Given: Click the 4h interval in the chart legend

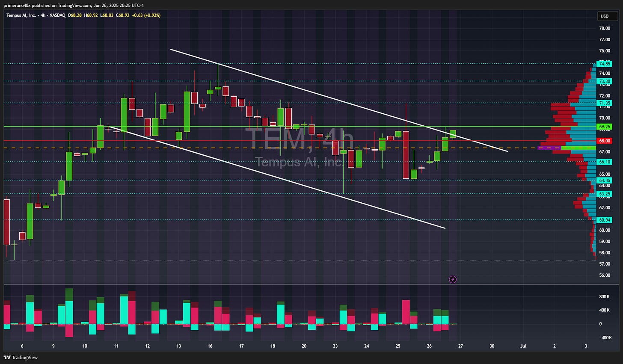Looking at the screenshot, I should point(42,15).
